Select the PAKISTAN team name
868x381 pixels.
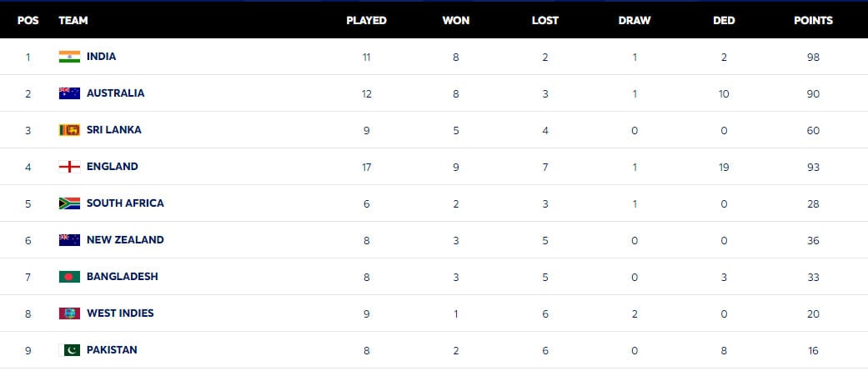tap(112, 349)
